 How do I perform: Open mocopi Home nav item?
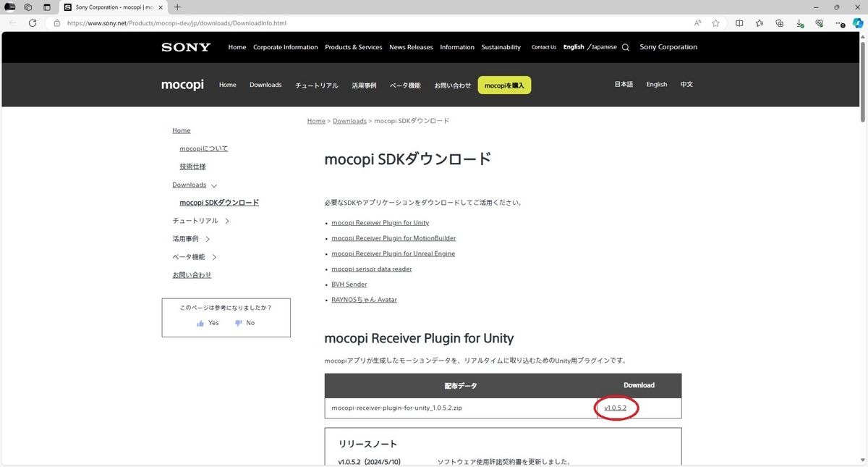click(228, 85)
